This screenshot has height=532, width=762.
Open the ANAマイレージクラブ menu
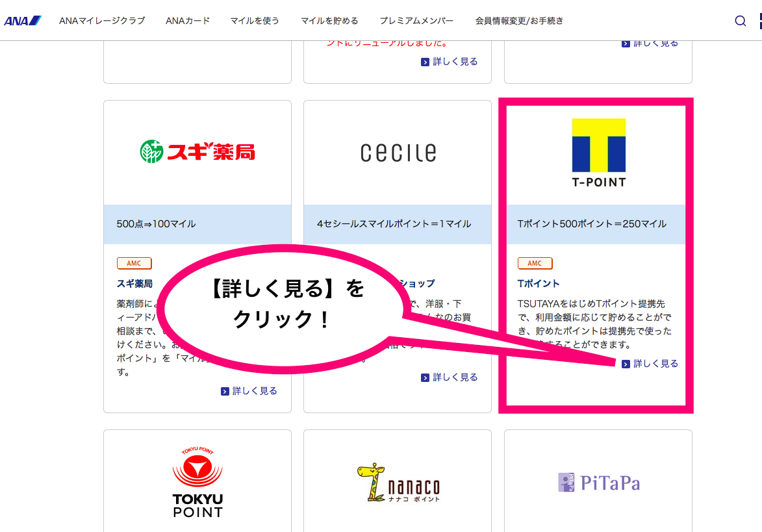(x=102, y=21)
